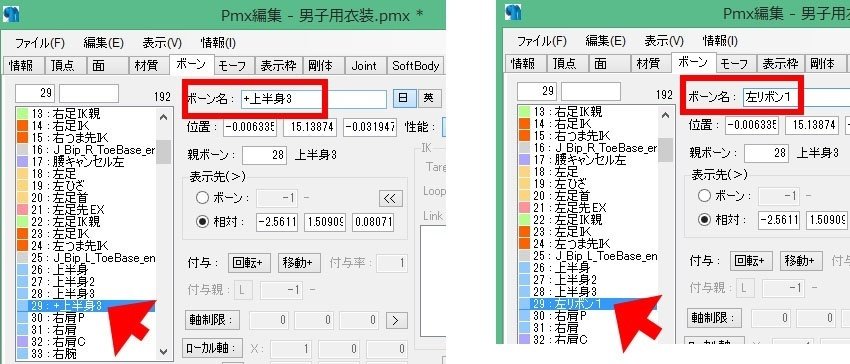Select 相対 radio under 表示先 in right window

tap(705, 220)
